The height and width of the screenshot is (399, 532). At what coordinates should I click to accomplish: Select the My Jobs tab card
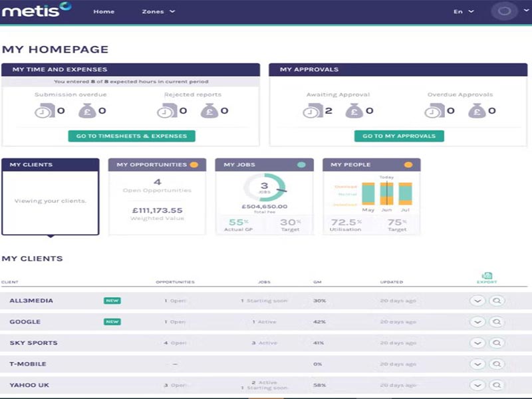coord(264,196)
